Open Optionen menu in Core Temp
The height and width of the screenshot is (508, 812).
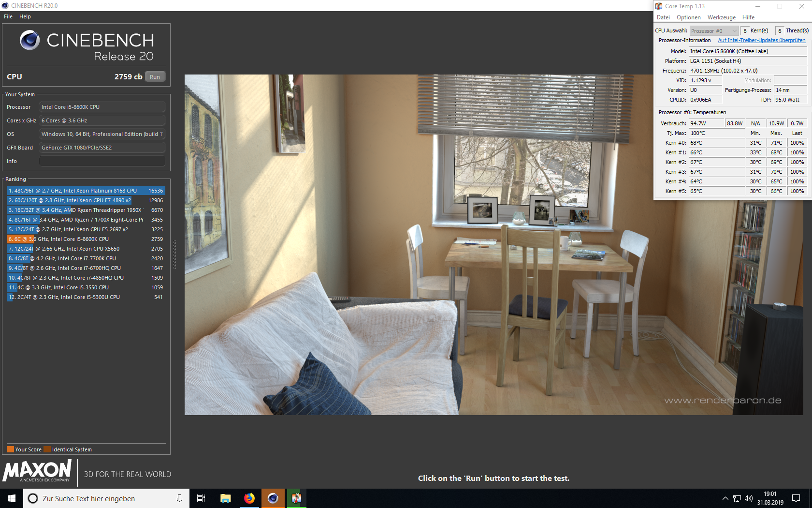click(688, 17)
